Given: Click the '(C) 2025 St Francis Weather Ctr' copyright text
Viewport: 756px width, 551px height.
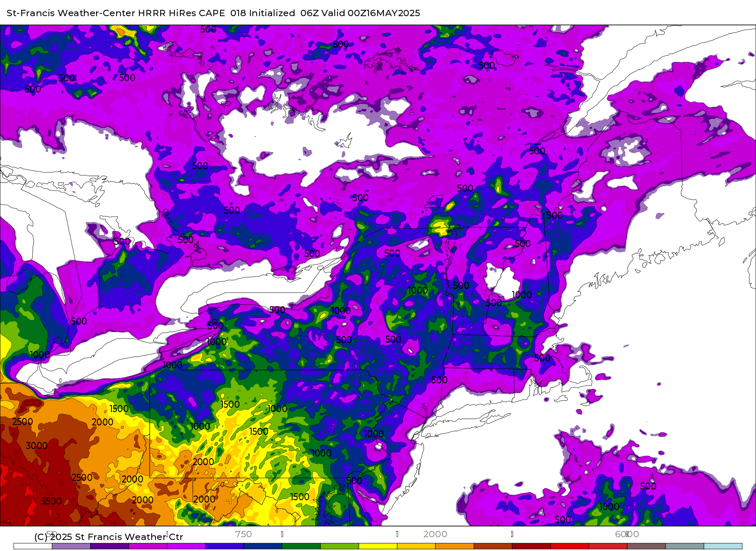Looking at the screenshot, I should pyautogui.click(x=109, y=537).
